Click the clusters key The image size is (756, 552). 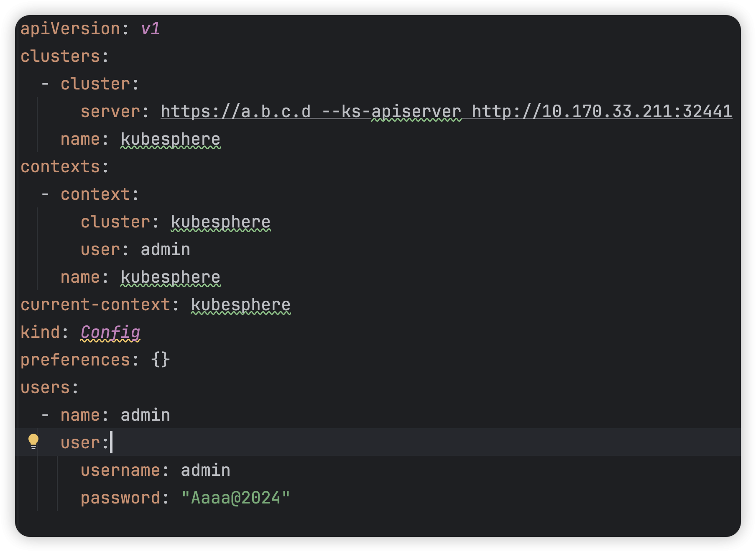click(60, 56)
